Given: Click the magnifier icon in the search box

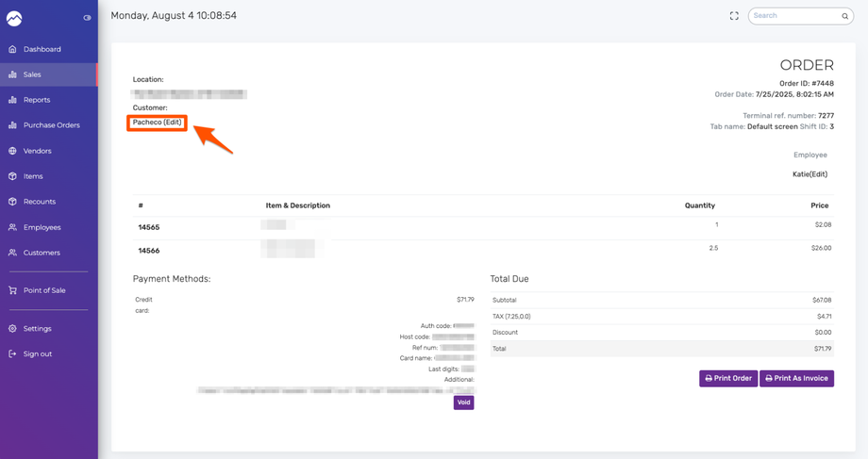Looking at the screenshot, I should coord(844,16).
